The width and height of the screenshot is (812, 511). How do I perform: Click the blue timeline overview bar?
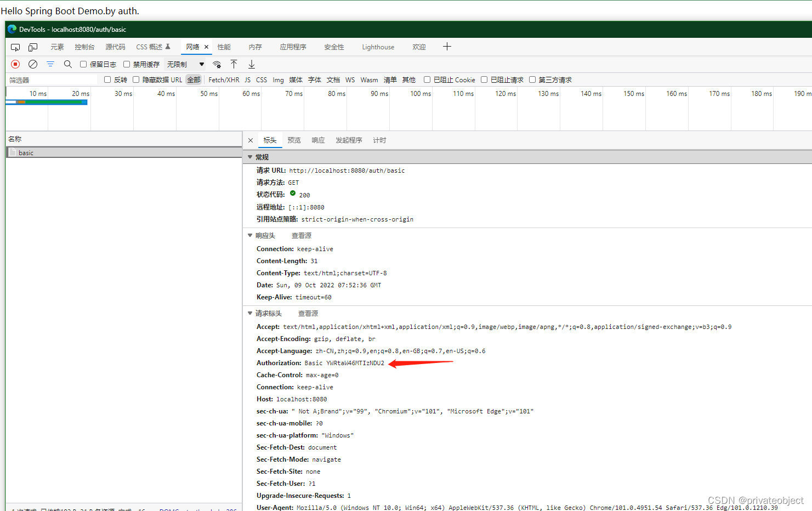pos(47,102)
